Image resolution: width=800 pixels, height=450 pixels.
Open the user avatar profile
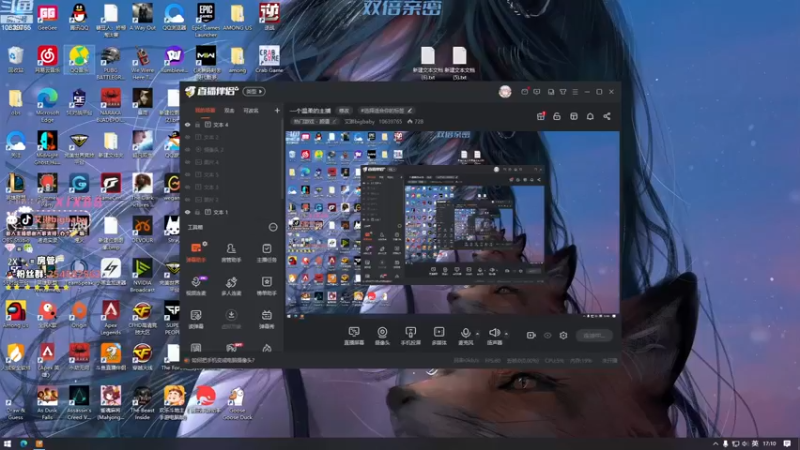click(x=505, y=92)
